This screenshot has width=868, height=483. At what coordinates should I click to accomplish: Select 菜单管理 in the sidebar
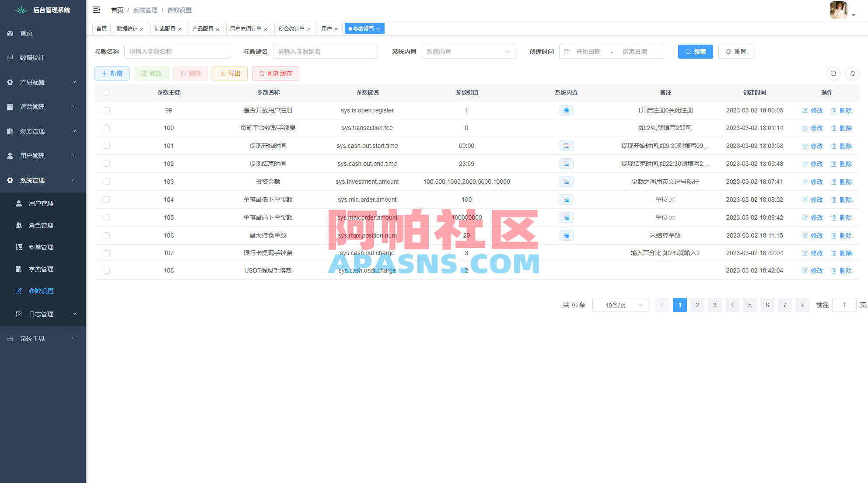41,247
